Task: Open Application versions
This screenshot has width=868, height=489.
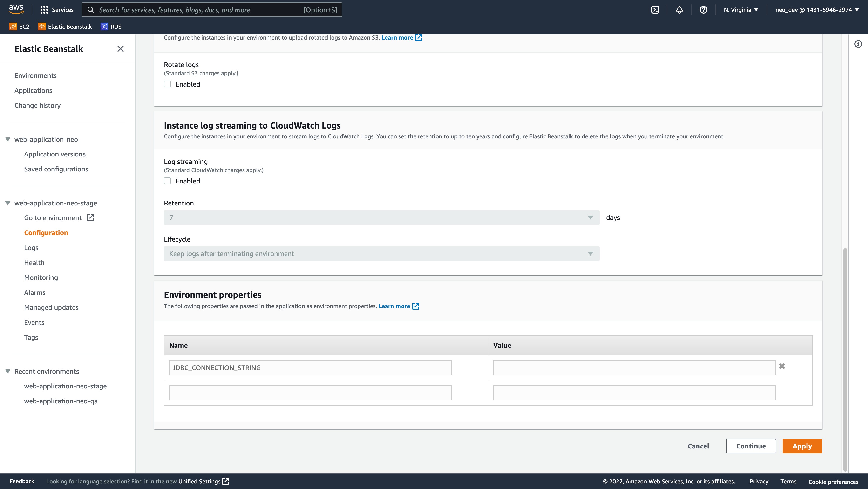Action: tap(55, 154)
